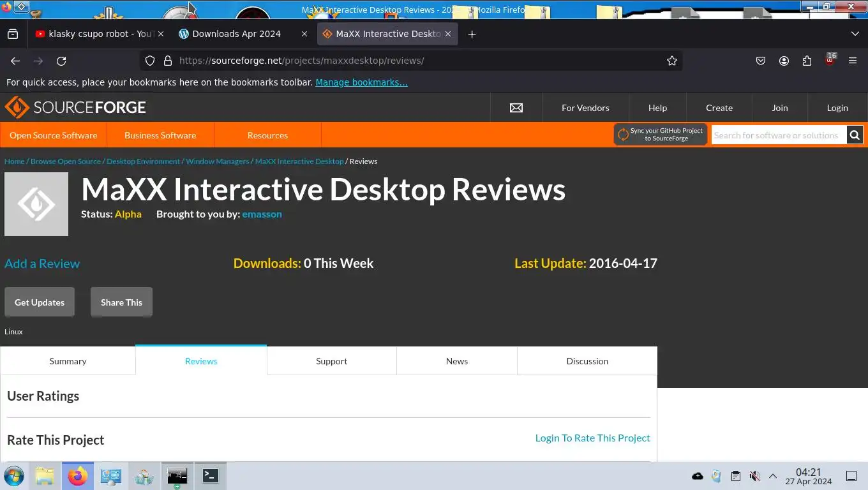Open the file manager from taskbar
This screenshot has height=490, width=868.
[44, 476]
